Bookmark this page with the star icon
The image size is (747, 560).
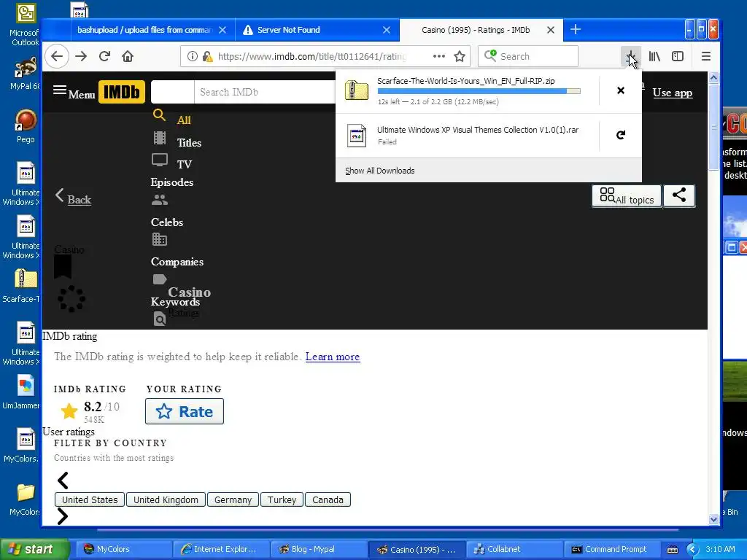point(460,56)
